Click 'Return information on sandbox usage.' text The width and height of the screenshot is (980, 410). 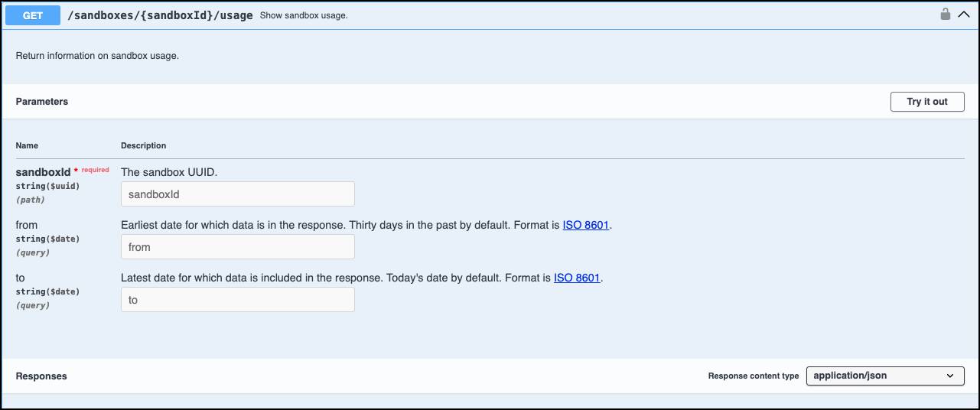tap(97, 56)
